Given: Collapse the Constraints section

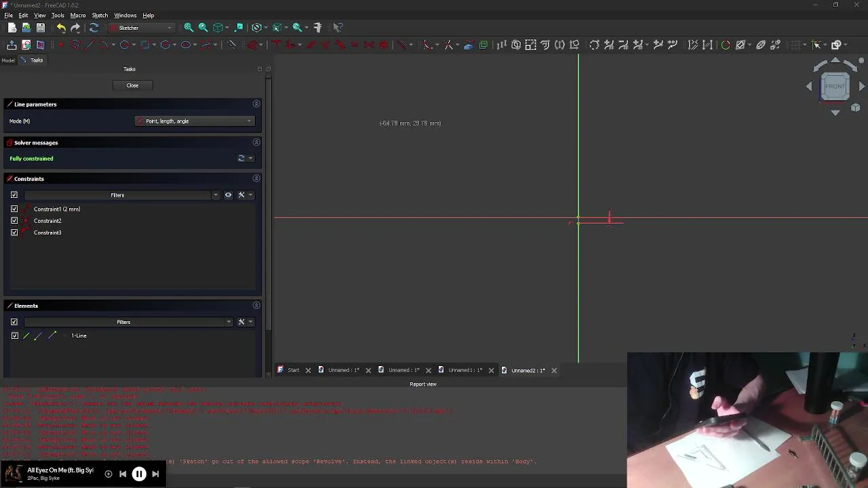Looking at the screenshot, I should point(256,178).
